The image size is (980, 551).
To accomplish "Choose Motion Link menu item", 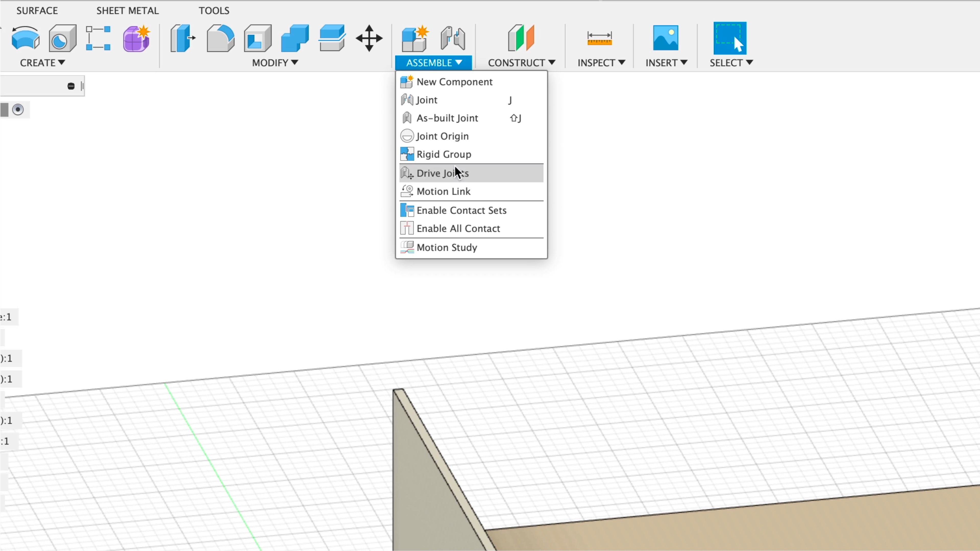I will (471, 192).
